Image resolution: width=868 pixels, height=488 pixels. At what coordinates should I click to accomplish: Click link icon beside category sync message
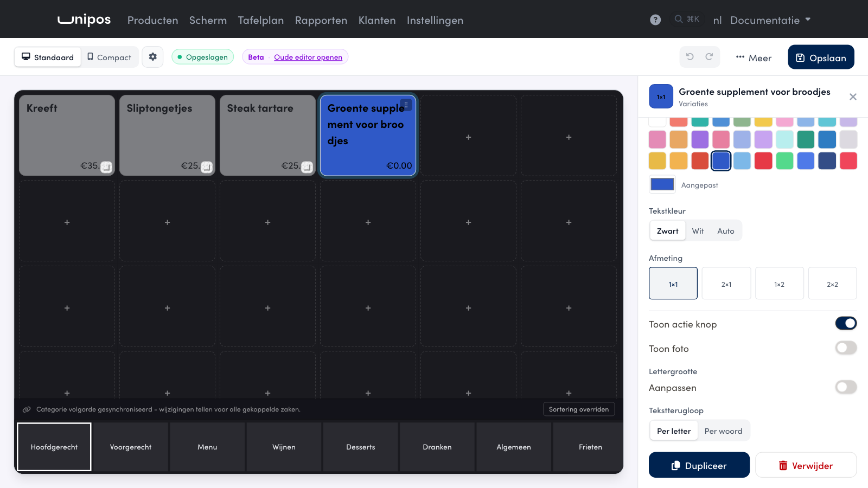[27, 409]
